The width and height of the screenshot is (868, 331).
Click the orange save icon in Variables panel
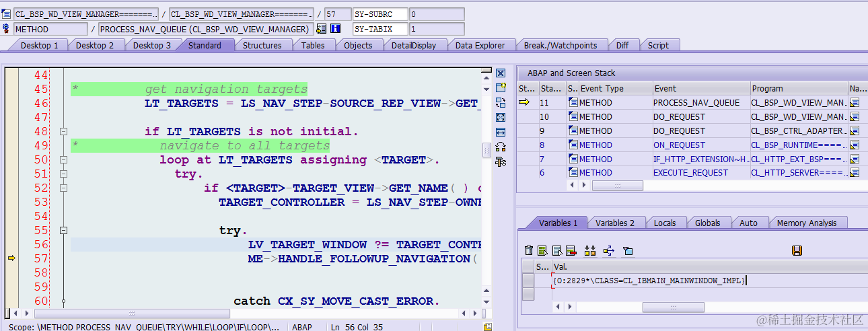pyautogui.click(x=797, y=250)
